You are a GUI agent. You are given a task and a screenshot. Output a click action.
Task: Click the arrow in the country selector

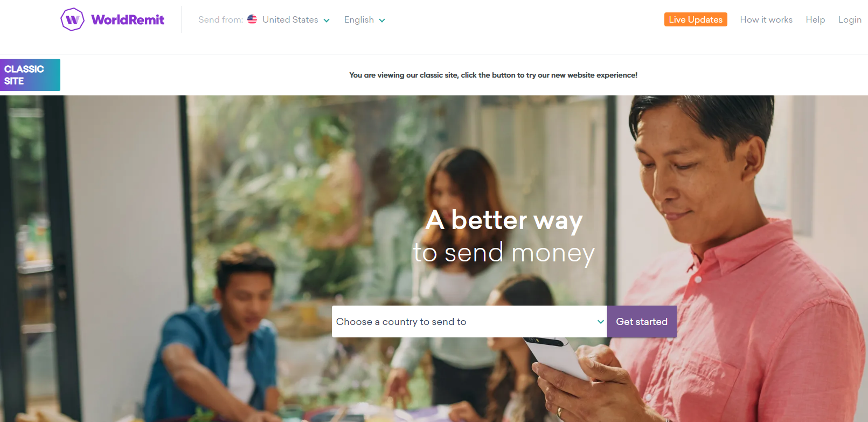[x=600, y=322]
